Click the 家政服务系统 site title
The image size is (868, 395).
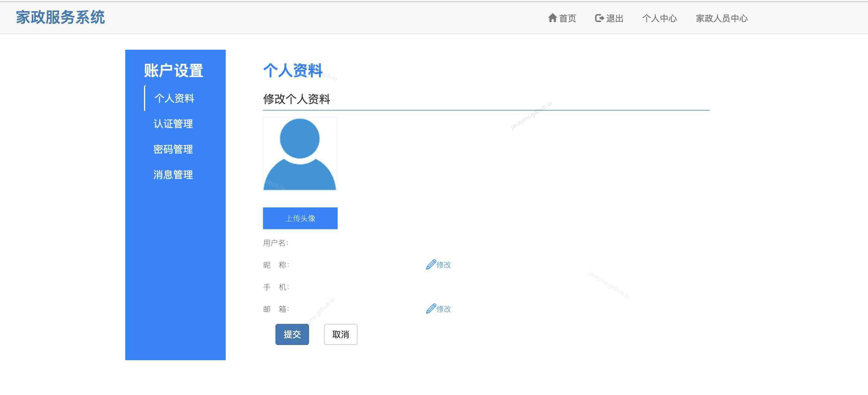[x=60, y=17]
